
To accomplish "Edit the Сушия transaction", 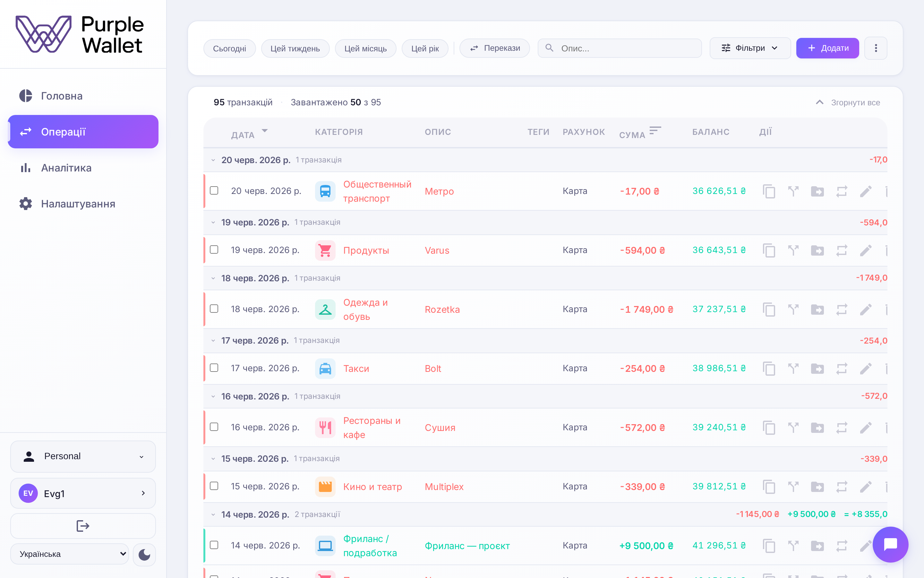I will (x=866, y=427).
